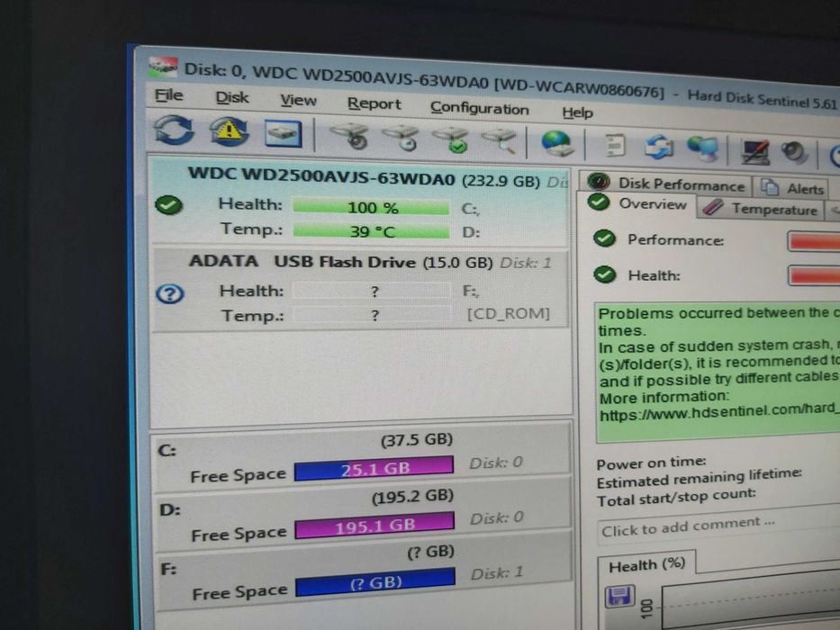Image resolution: width=840 pixels, height=630 pixels.
Task: Click the document report toolbar icon
Action: point(615,146)
